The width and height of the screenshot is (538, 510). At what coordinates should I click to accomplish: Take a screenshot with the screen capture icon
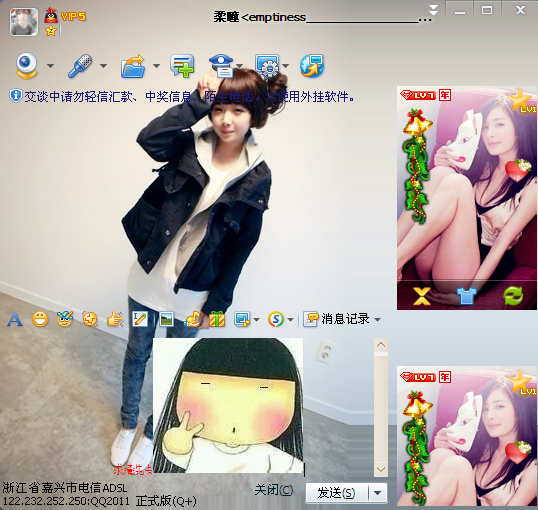coord(242,320)
